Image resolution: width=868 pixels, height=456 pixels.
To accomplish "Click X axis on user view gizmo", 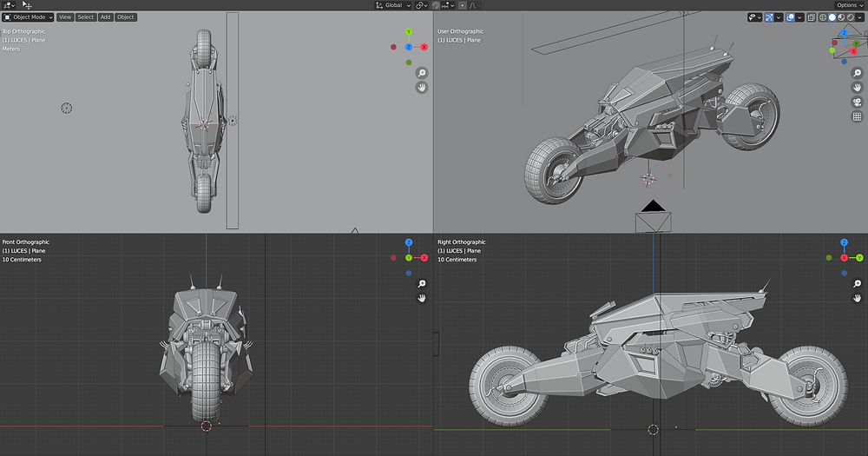I will tap(853, 51).
